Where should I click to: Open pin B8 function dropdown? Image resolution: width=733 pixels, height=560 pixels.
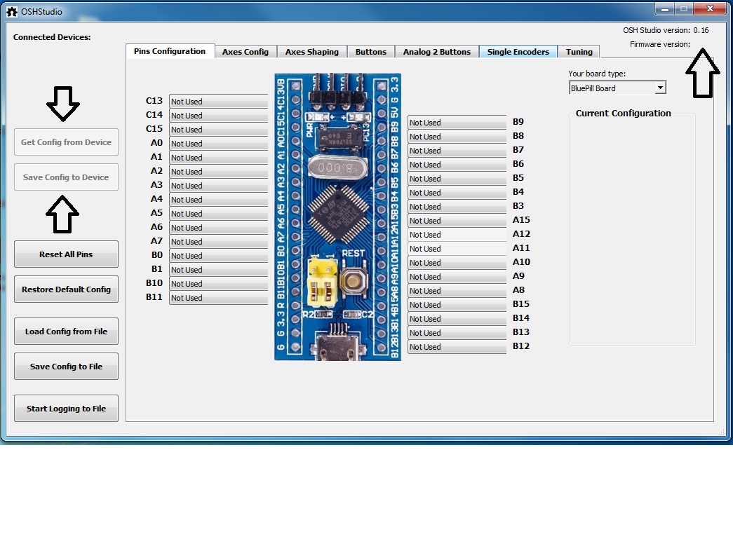coord(457,137)
